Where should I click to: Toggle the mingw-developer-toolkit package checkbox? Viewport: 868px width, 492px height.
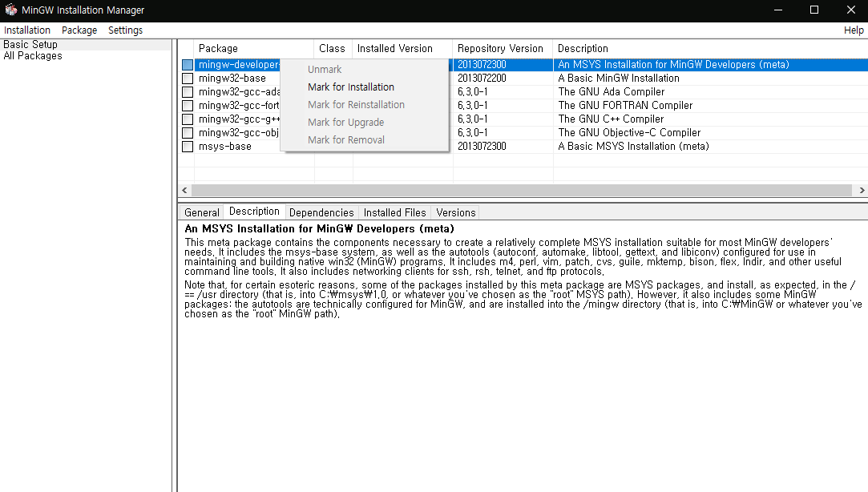pyautogui.click(x=188, y=65)
